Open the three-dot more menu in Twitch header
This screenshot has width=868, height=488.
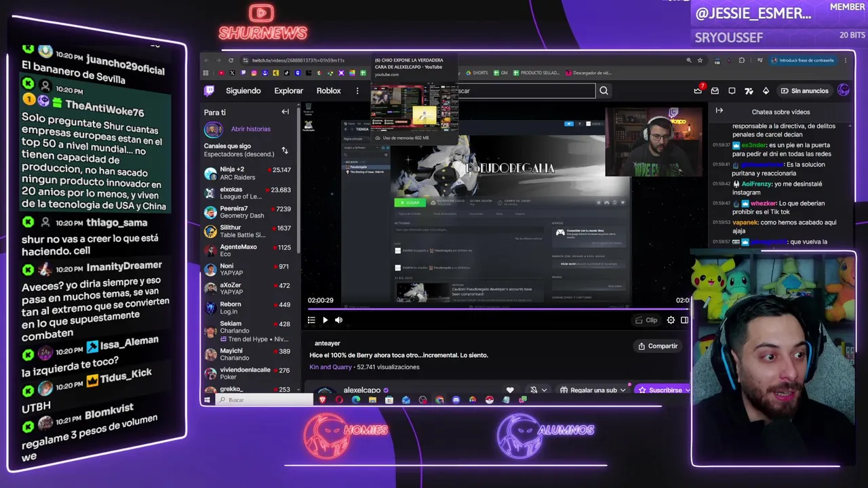(357, 91)
